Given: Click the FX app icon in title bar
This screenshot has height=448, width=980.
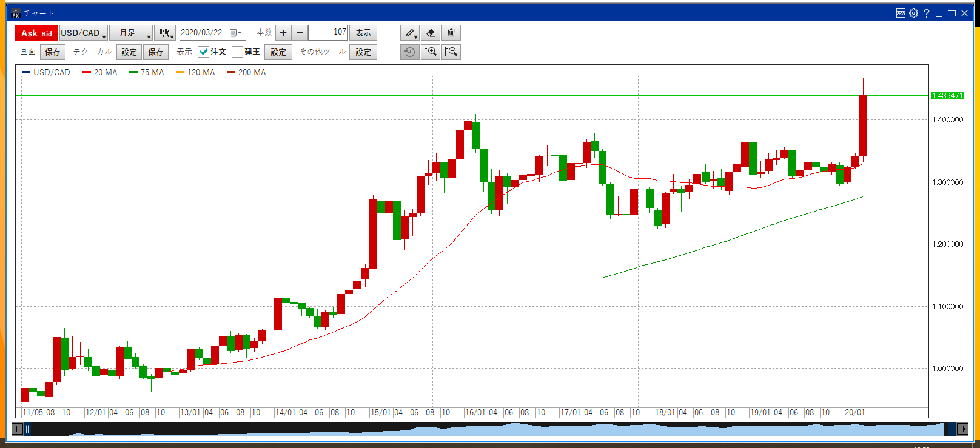Looking at the screenshot, I should tap(15, 13).
